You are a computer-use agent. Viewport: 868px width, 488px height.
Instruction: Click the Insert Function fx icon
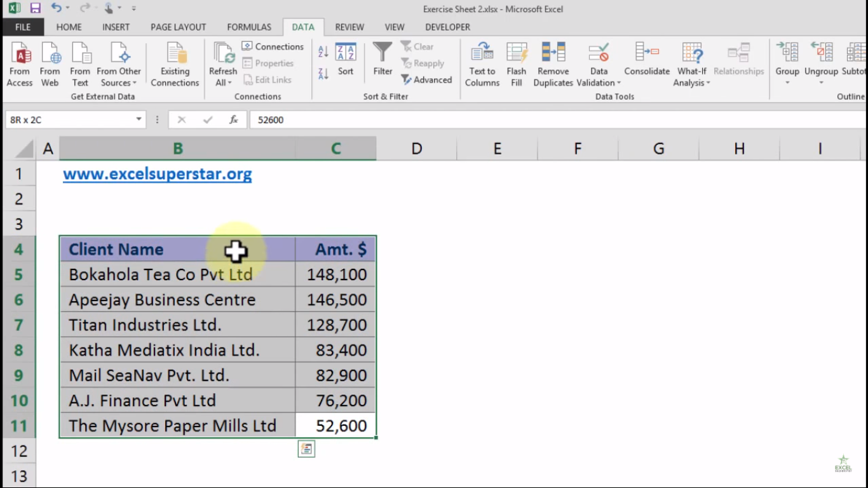point(233,119)
